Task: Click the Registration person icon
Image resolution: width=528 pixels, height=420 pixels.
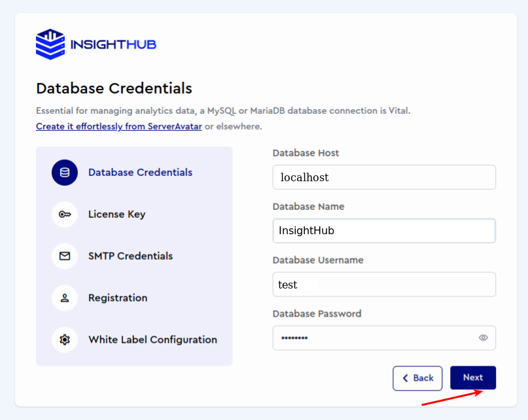Action: (65, 298)
